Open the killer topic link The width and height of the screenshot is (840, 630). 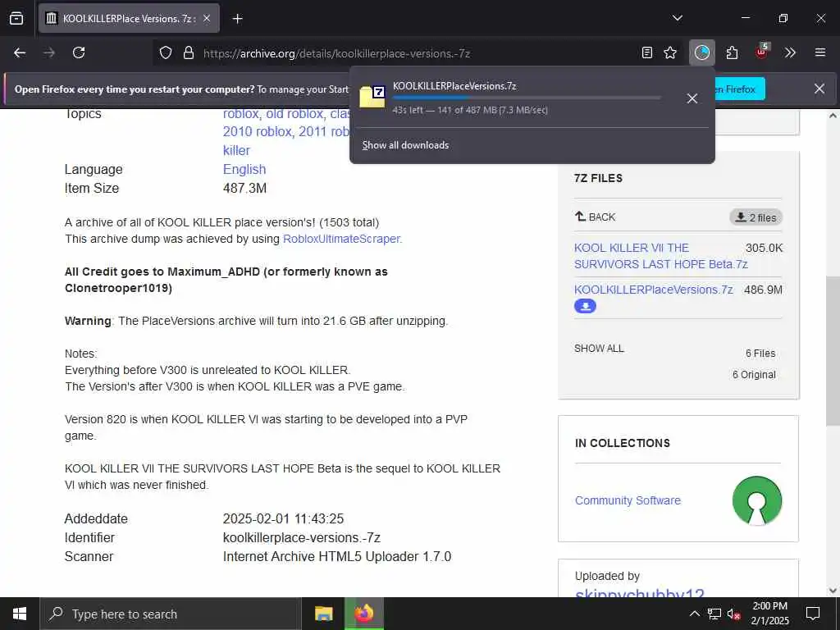pyautogui.click(x=236, y=151)
